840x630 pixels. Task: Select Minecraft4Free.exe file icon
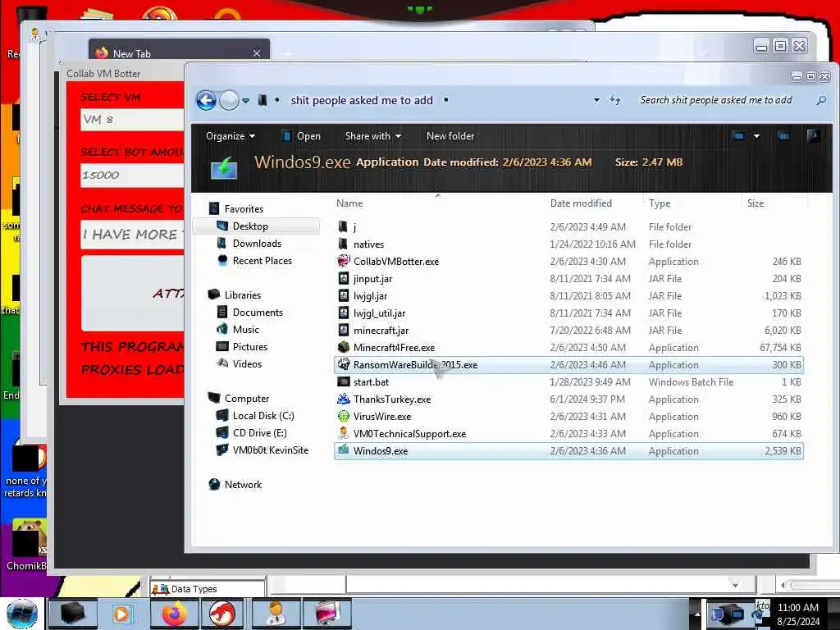pyautogui.click(x=343, y=347)
